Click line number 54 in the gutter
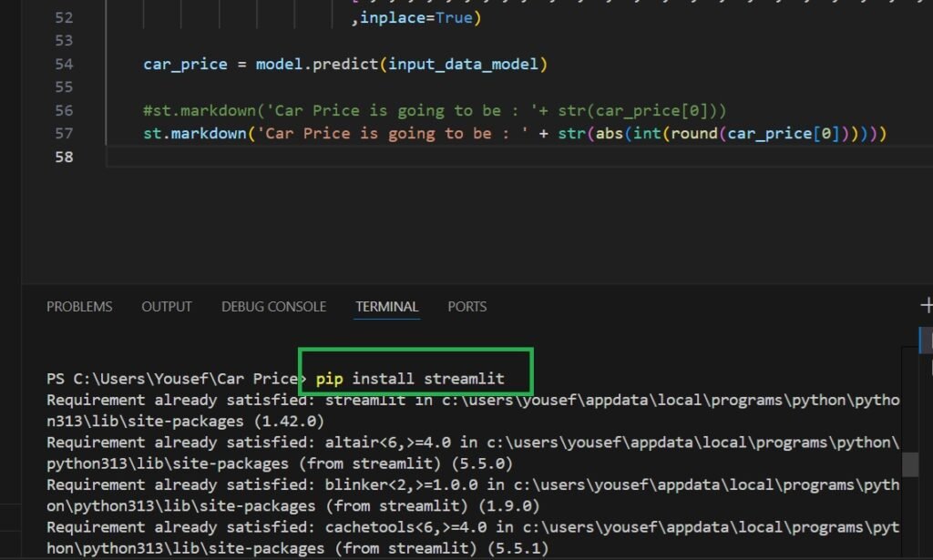The width and height of the screenshot is (933, 560). 89,65
